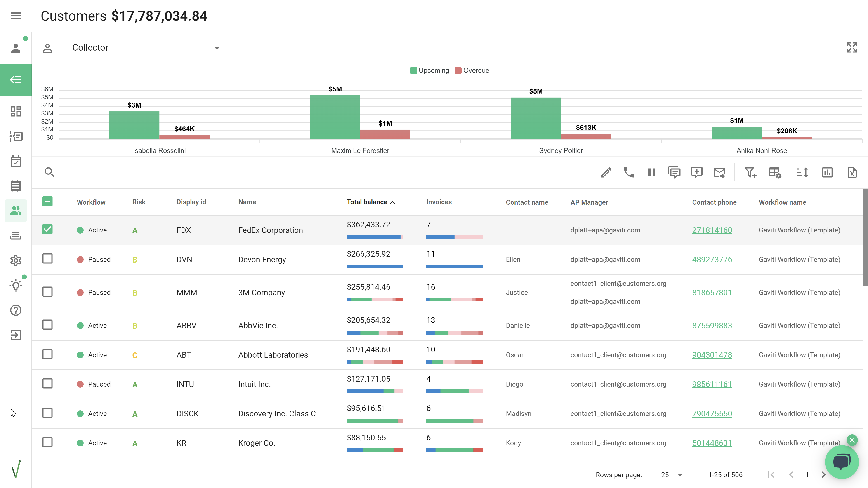Open the add filter funnel icon
The width and height of the screenshot is (868, 488).
[750, 172]
